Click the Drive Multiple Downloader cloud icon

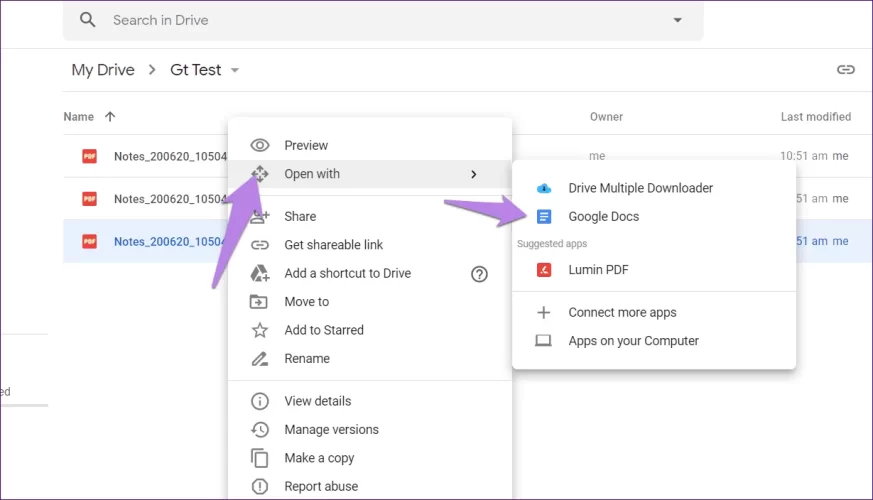[x=544, y=188]
